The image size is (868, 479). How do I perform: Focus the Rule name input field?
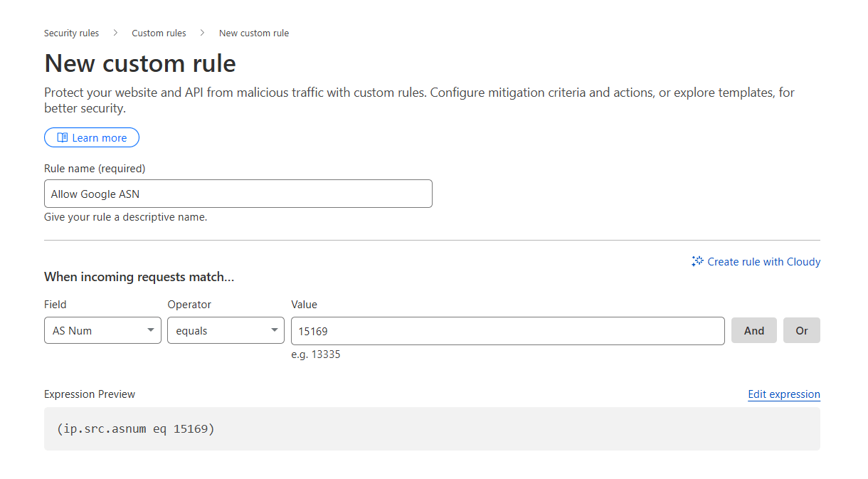click(238, 194)
